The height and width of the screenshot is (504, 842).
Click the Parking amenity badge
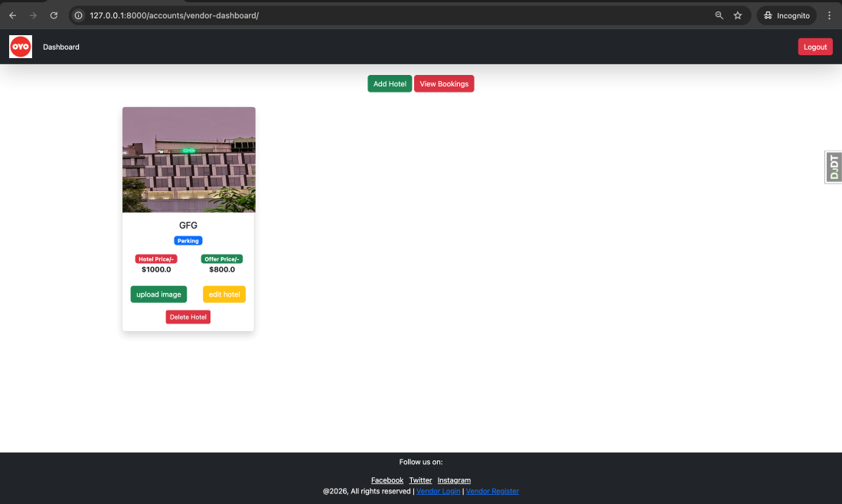[x=188, y=241]
